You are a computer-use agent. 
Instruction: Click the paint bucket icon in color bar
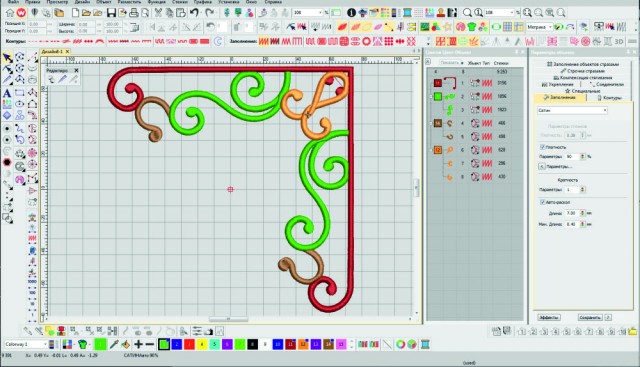[x=126, y=345]
